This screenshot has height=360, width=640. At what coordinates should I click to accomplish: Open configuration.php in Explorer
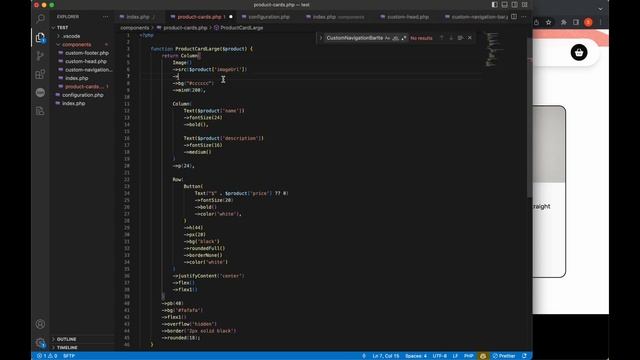[82, 95]
